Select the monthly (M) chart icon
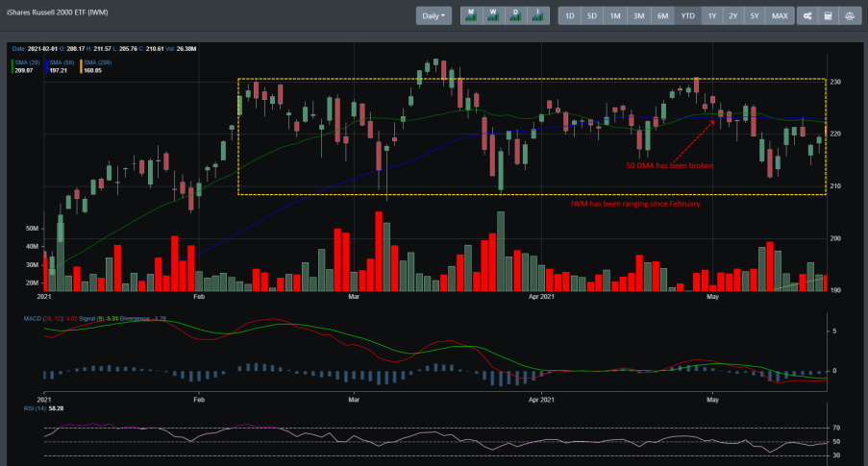Viewport: 868px width, 466px height. (x=471, y=15)
